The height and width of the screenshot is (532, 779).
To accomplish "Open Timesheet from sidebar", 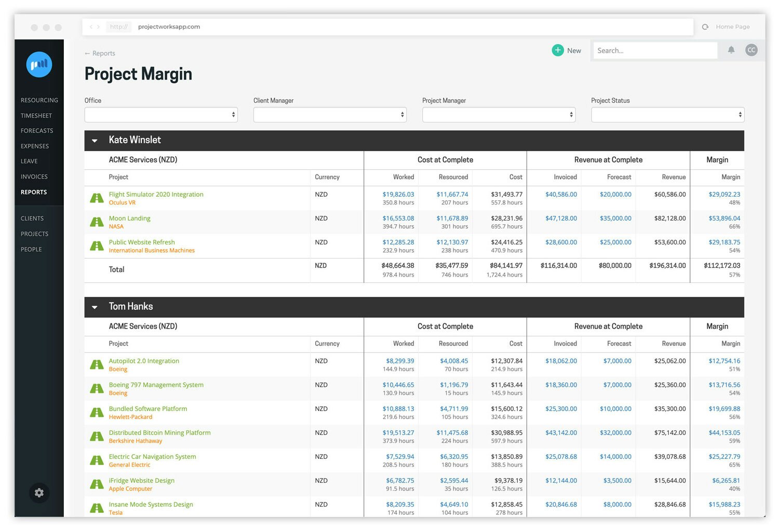I will (x=36, y=116).
